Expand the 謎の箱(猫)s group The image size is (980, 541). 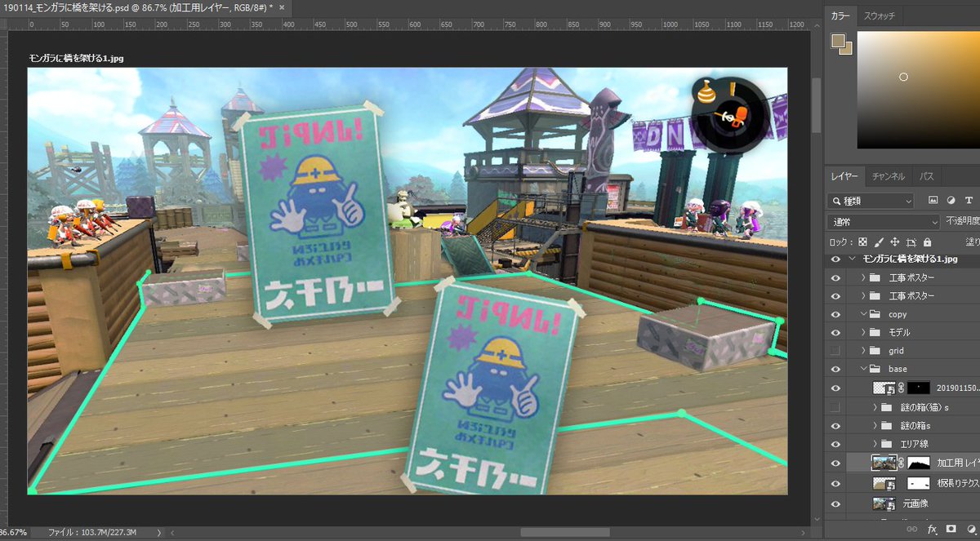pos(875,406)
